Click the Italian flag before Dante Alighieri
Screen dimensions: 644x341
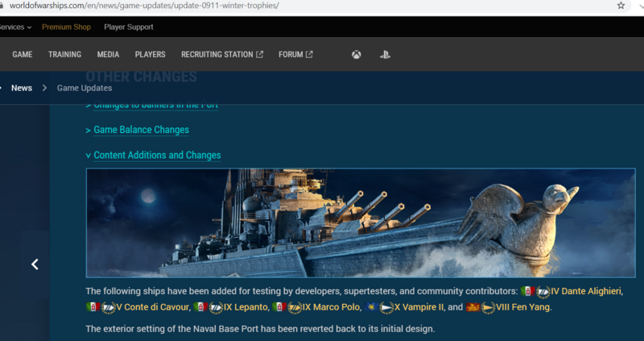coord(528,291)
